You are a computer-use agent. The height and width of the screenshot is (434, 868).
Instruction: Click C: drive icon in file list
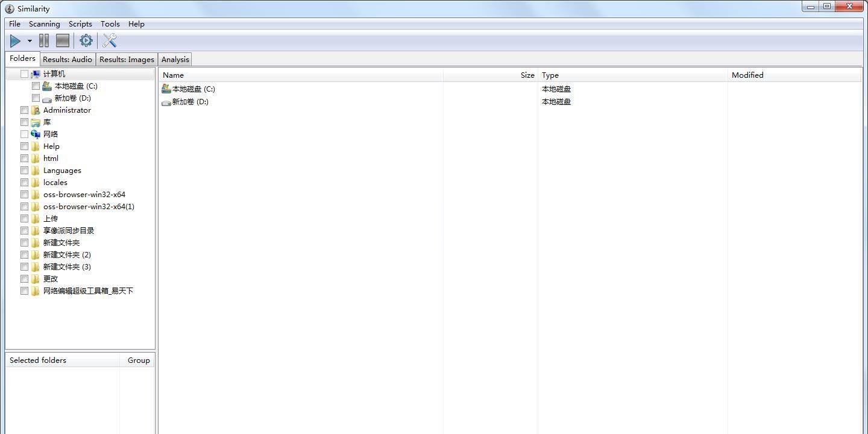(166, 89)
